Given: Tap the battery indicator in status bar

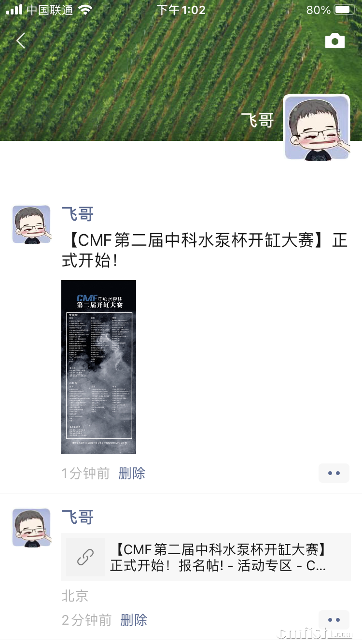Looking at the screenshot, I should 345,10.
